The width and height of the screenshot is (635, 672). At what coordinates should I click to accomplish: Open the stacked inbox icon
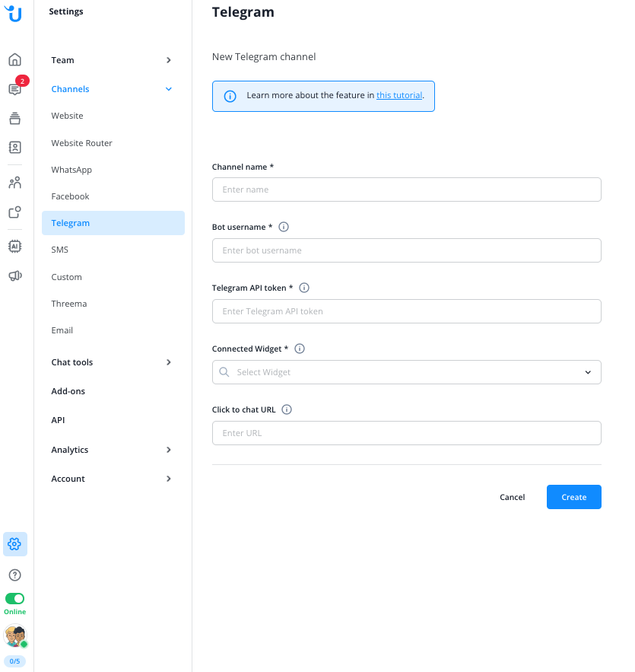(15, 118)
